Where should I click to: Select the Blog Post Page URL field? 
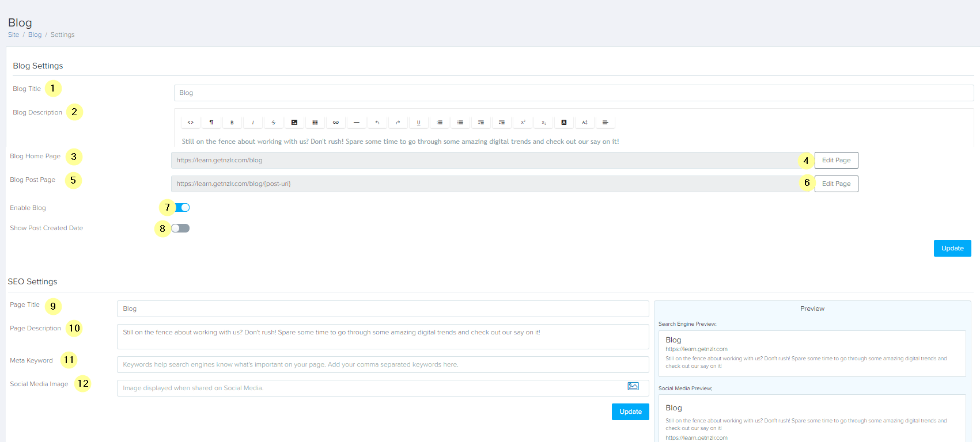(491, 184)
